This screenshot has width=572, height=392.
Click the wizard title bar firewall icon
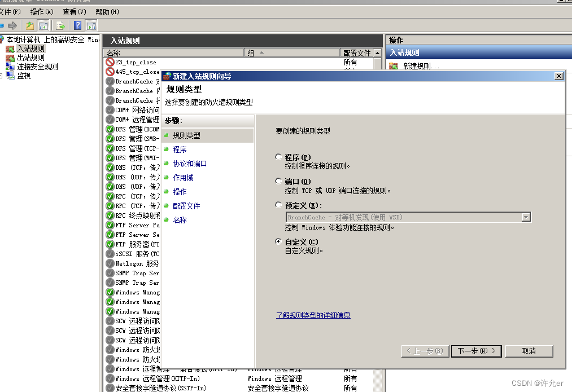pos(167,76)
